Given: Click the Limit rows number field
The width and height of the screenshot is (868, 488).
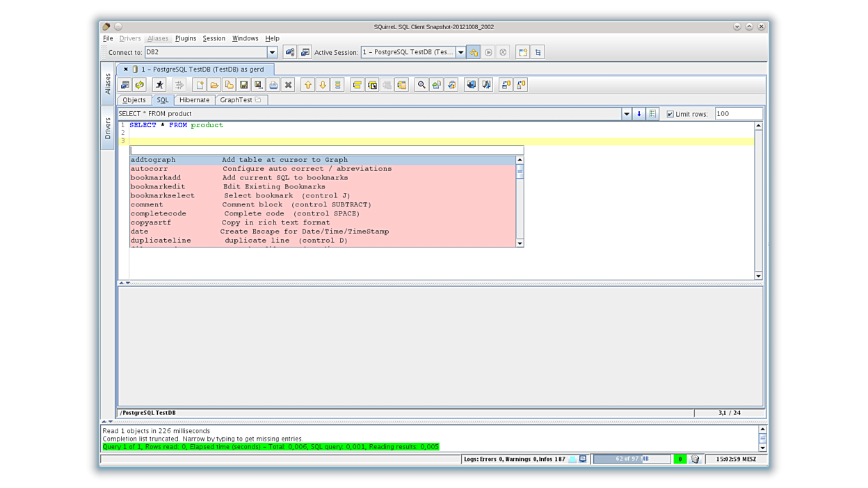Looking at the screenshot, I should coord(738,114).
